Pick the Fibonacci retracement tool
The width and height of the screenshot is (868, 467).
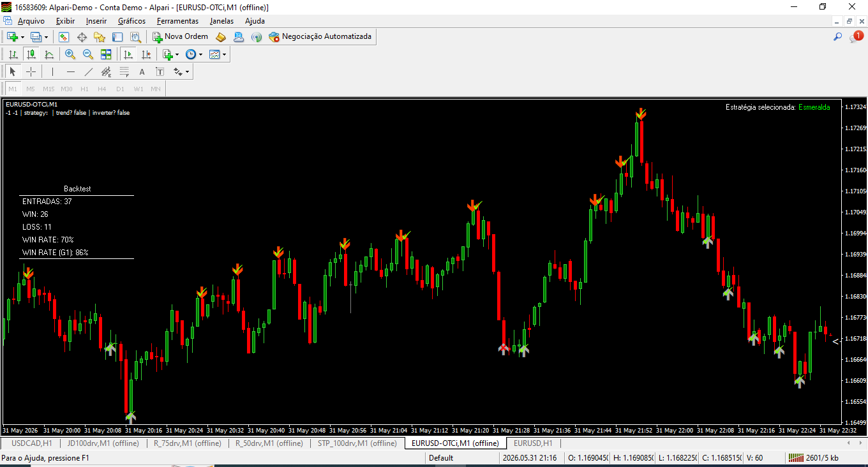[x=124, y=72]
